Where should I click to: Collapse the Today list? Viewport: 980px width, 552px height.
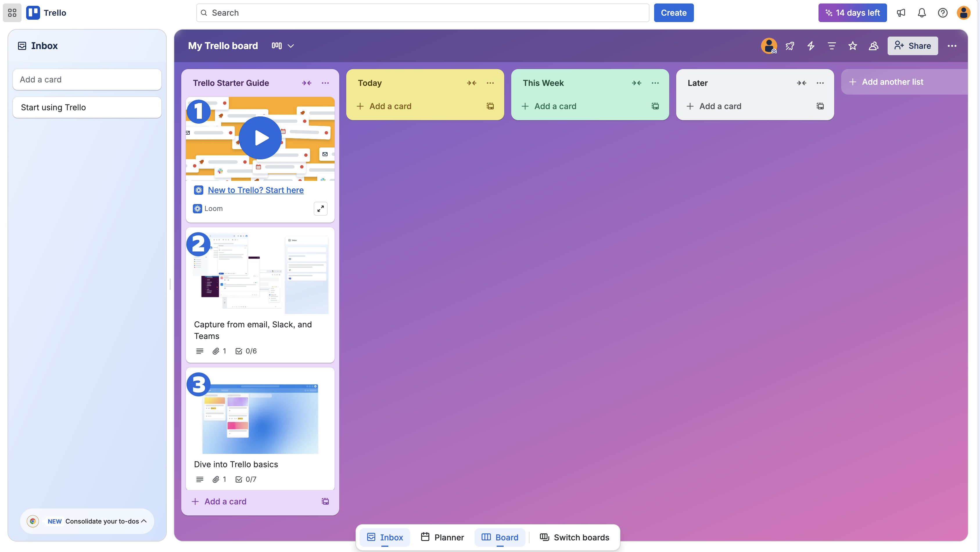point(471,83)
